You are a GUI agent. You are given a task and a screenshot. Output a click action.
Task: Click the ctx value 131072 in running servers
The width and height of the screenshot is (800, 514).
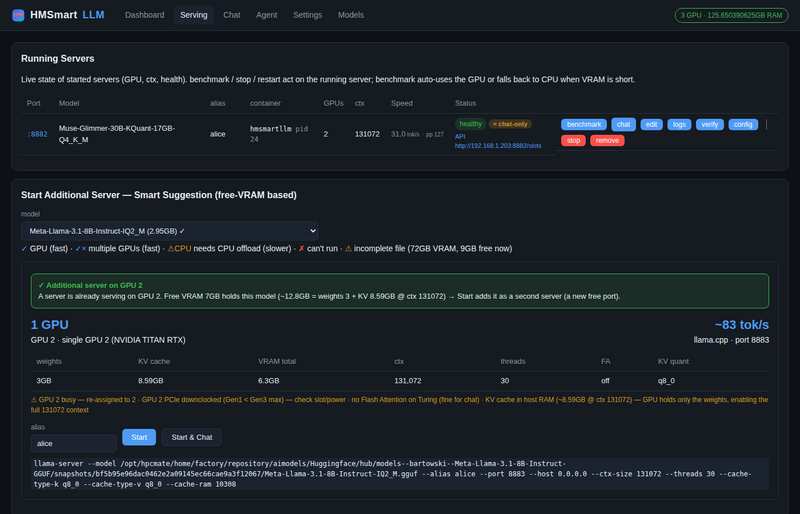tap(367, 134)
